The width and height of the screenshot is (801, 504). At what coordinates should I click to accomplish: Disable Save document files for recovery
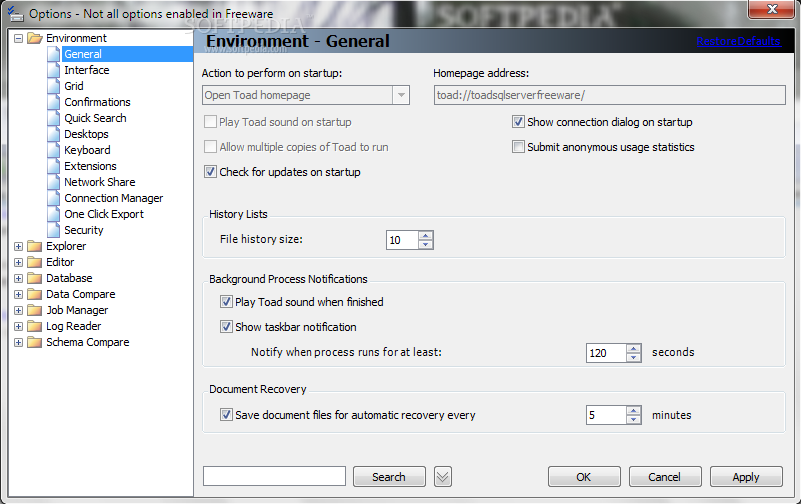pyautogui.click(x=226, y=415)
